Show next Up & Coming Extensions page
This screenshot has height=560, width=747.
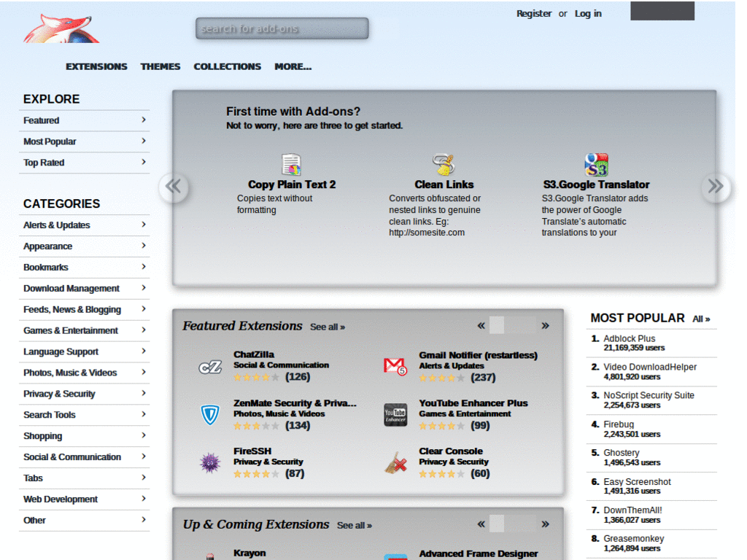[546, 524]
